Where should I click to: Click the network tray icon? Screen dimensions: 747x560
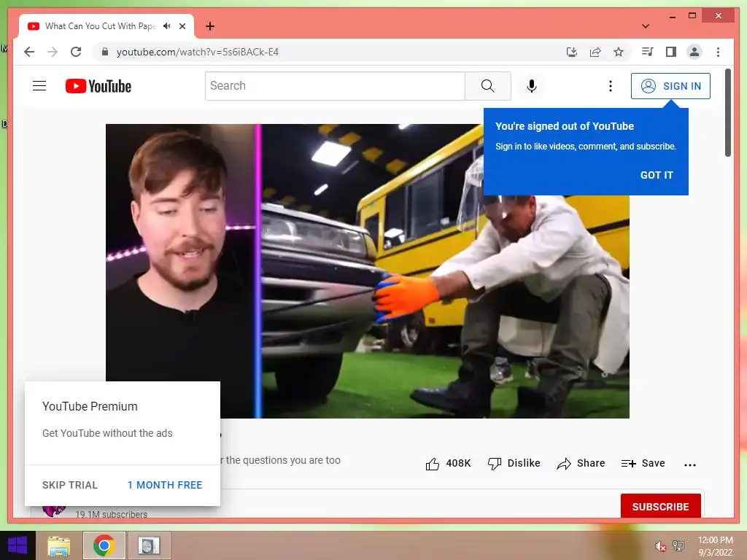tap(678, 545)
